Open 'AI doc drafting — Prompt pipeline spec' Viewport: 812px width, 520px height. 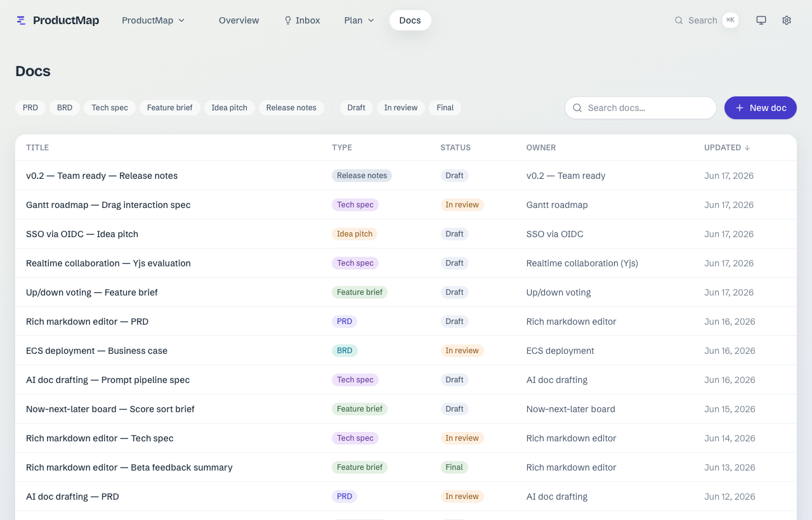coord(108,380)
